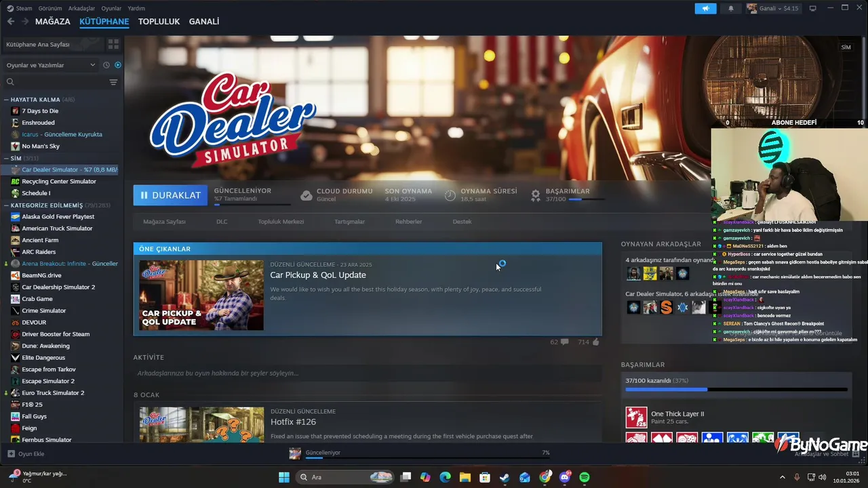Open the Oyunlar ve Yazılımlar dropdown
The height and width of the screenshot is (488, 868).
(x=51, y=65)
